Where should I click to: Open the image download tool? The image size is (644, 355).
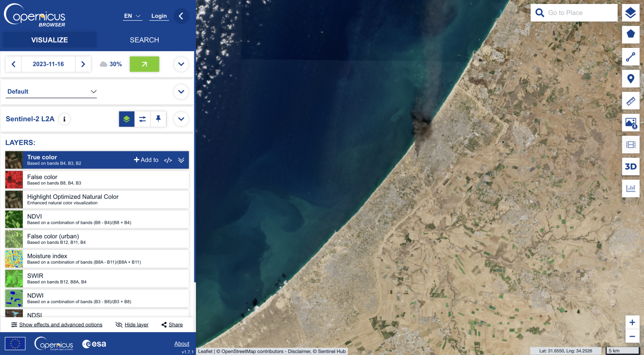coord(630,123)
